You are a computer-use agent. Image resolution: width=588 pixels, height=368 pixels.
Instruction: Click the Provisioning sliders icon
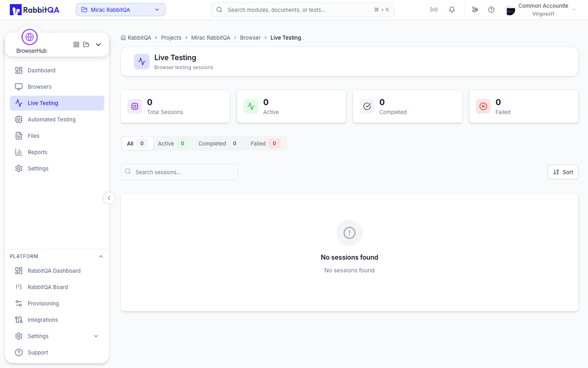19,303
